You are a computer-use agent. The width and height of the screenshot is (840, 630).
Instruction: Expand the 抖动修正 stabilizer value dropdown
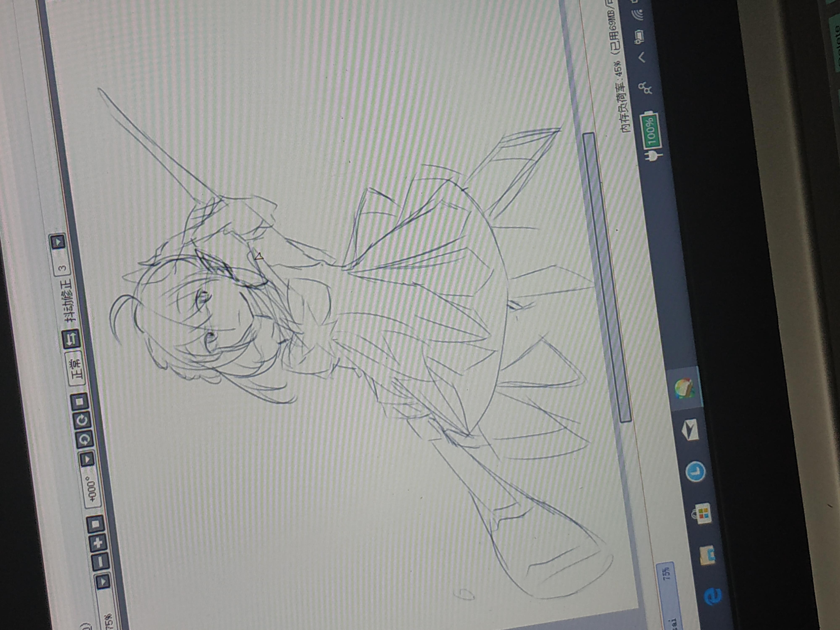coord(58,241)
